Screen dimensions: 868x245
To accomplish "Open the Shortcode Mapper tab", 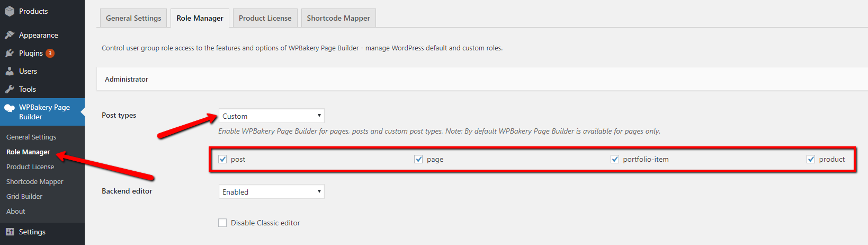I will click(338, 18).
